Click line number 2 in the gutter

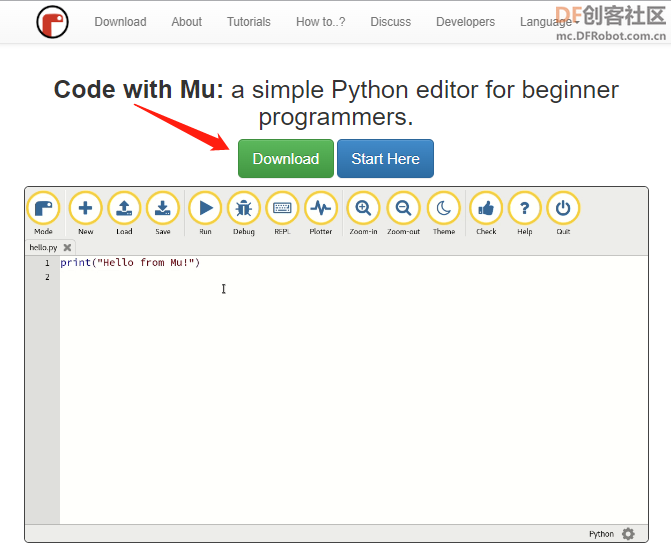click(47, 277)
